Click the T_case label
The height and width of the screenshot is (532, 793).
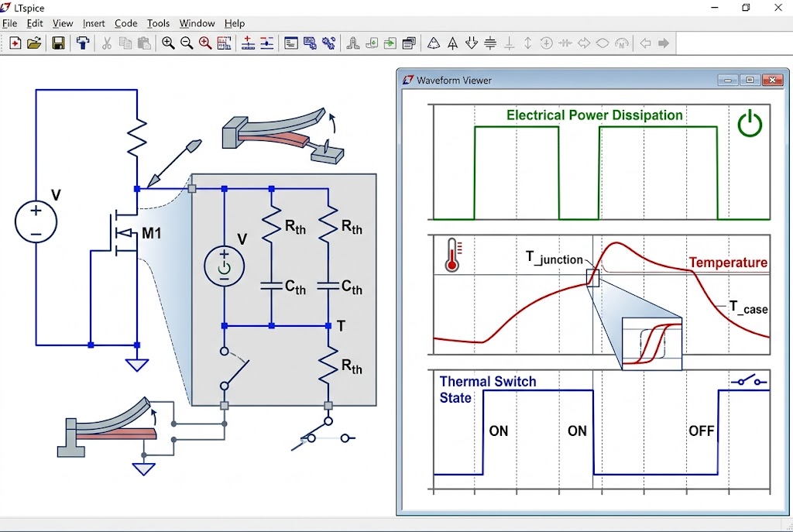pos(748,307)
